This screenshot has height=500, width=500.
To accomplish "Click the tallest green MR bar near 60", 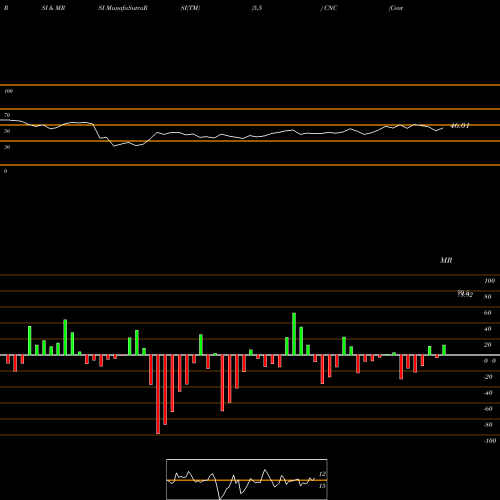I will [294, 334].
